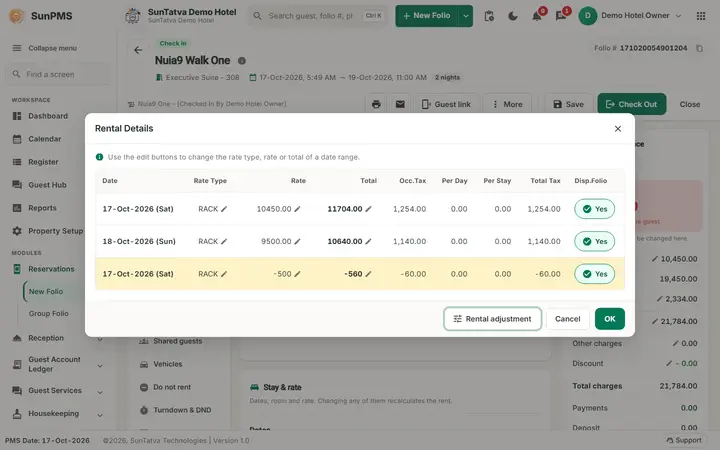The image size is (720, 450).
Task: Edit the Discount amount pencil
Action: click(669, 363)
